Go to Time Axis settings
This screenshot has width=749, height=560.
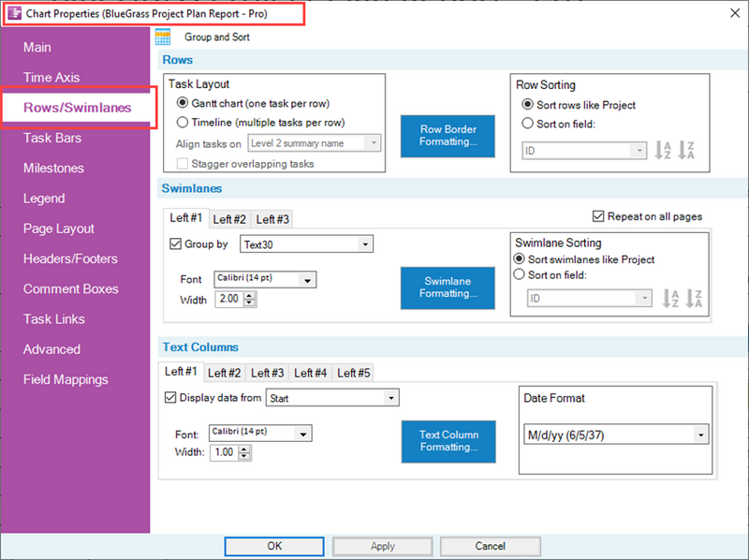tap(51, 78)
